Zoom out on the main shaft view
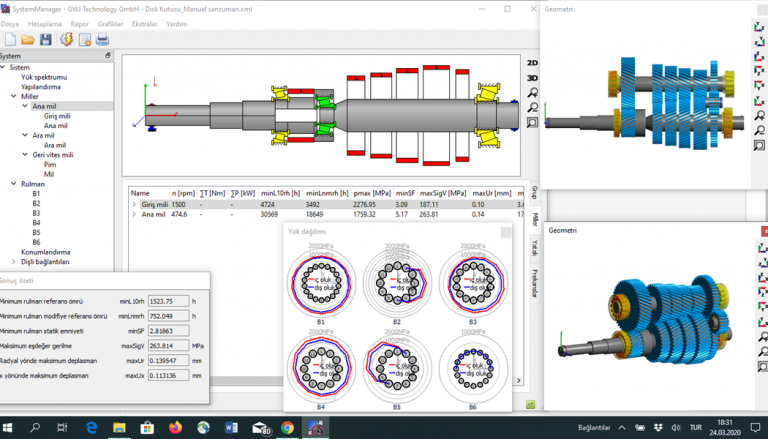Viewport: 768px width, 439px height. [x=532, y=107]
